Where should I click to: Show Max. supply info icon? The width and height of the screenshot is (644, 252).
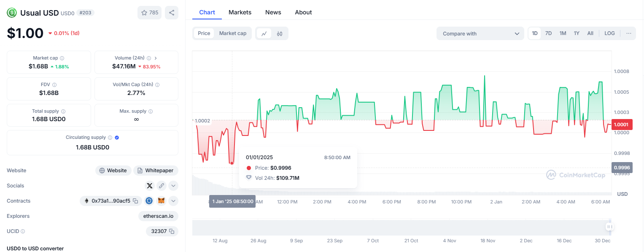(x=151, y=111)
